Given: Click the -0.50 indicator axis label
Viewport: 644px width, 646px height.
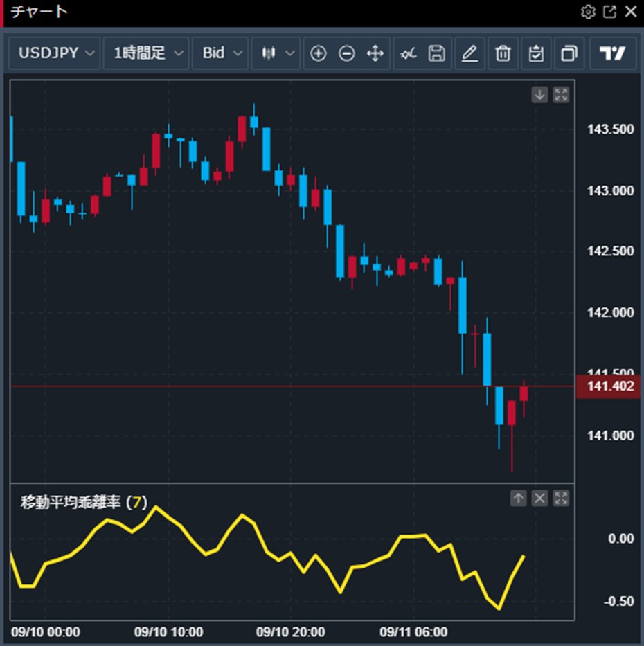Looking at the screenshot, I should (619, 601).
